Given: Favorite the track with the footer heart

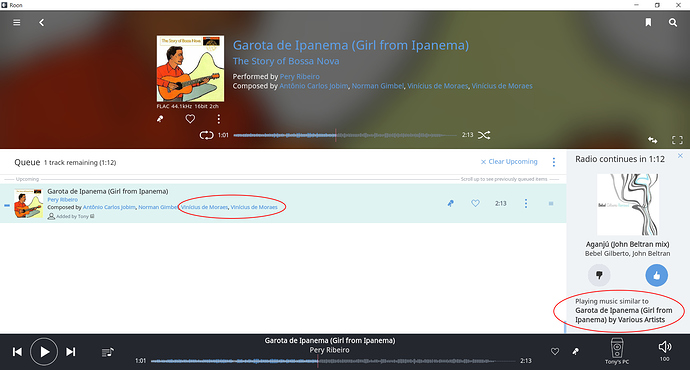Looking at the screenshot, I should tap(555, 351).
